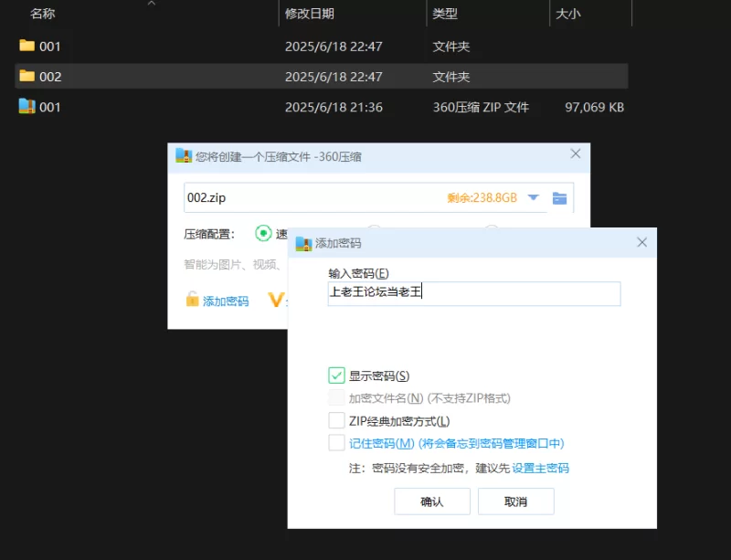Click the browse folder icon beside 002.zip

560,198
